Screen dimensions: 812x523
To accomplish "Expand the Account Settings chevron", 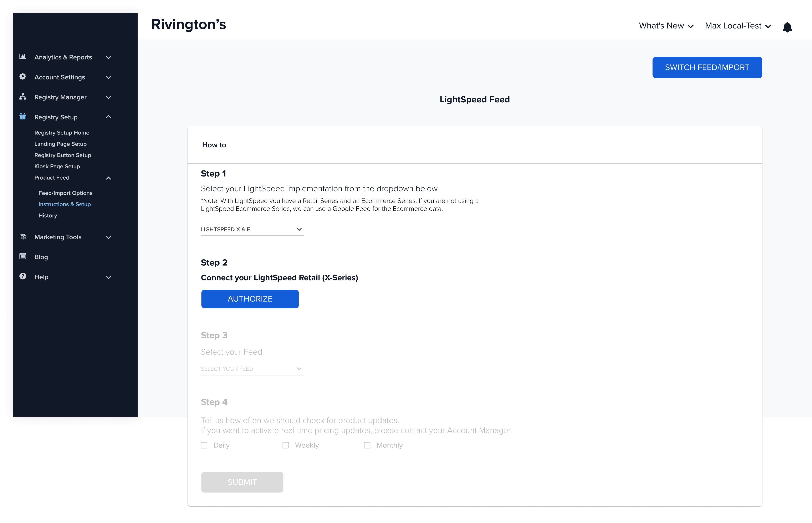I will (x=108, y=78).
